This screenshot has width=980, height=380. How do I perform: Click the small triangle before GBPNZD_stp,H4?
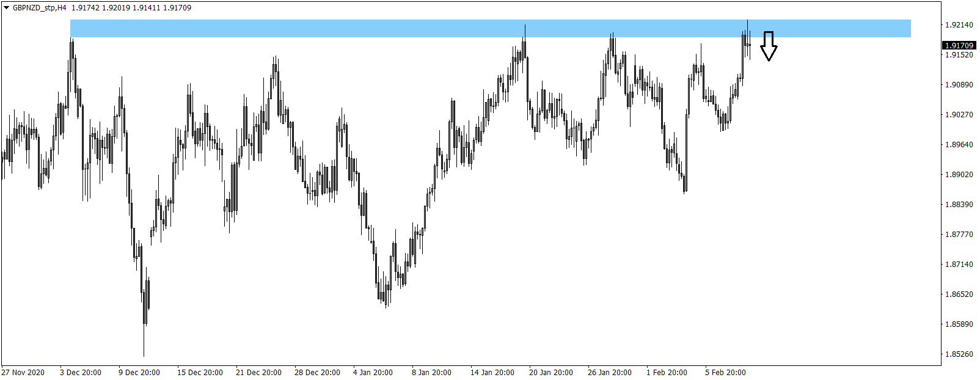click(7, 8)
